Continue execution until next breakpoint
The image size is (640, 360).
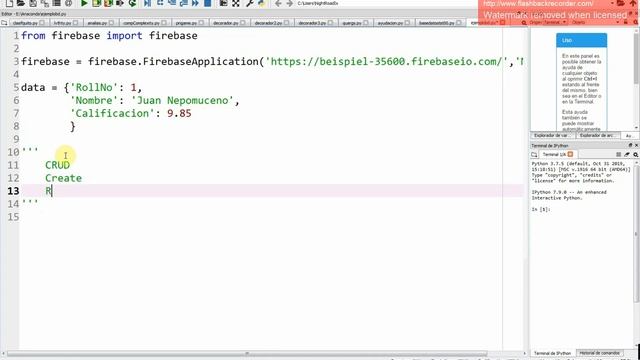point(196,3)
